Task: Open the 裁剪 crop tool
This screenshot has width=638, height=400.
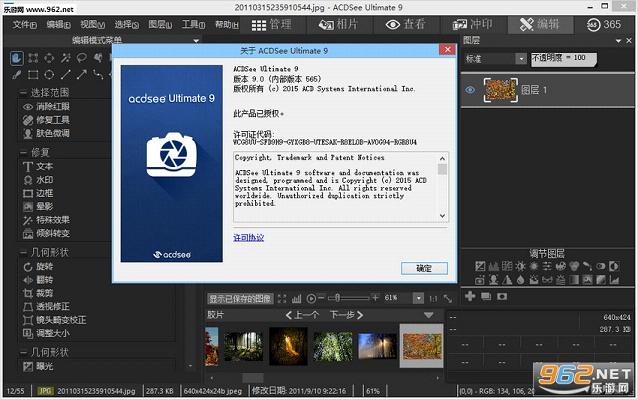Action: pos(38,293)
